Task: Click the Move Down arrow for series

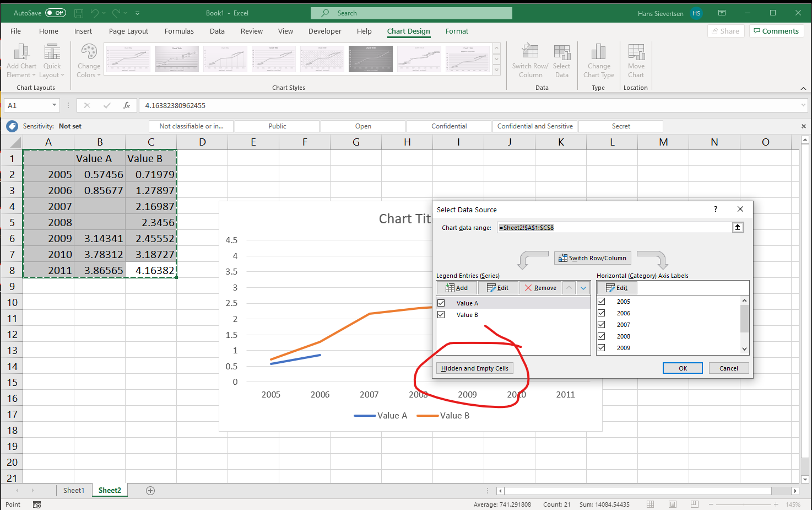Action: pyautogui.click(x=583, y=288)
